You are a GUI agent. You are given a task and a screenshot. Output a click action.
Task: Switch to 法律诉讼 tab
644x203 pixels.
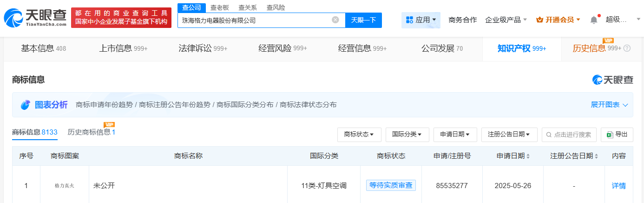pyautogui.click(x=203, y=48)
